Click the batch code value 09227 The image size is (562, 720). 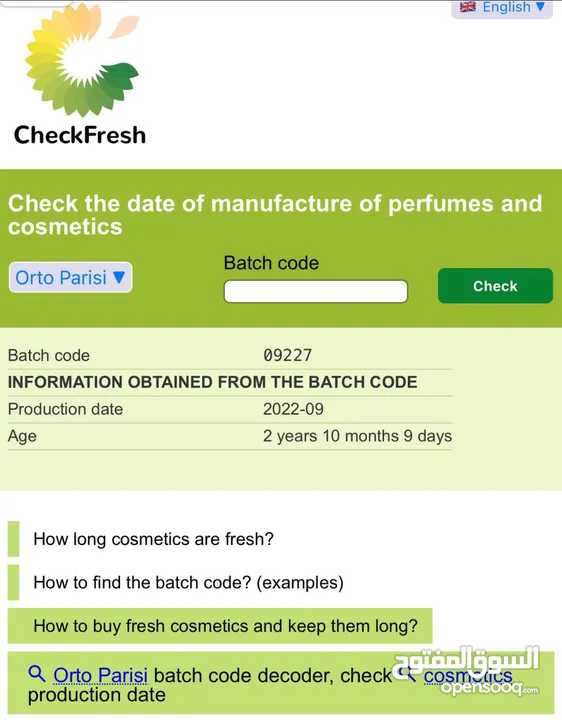coord(287,355)
